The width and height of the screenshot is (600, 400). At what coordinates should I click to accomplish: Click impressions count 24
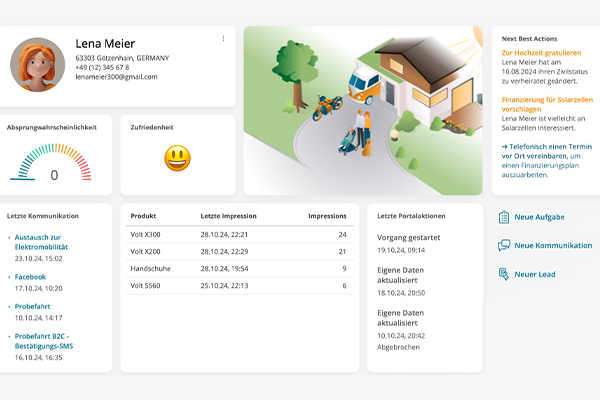click(342, 234)
